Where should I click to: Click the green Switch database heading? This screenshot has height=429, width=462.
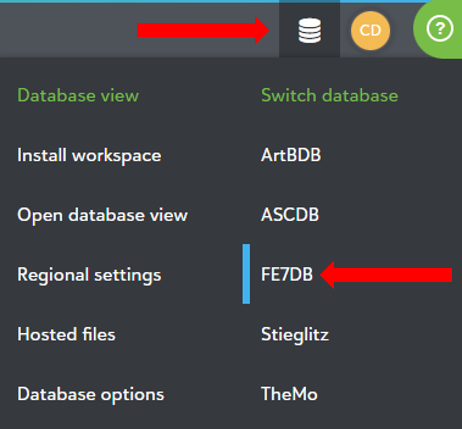tap(329, 95)
